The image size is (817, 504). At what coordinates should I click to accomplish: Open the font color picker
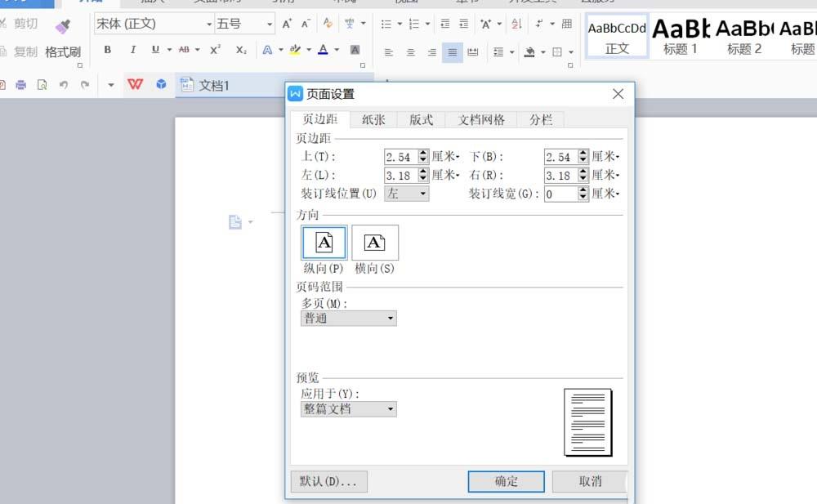(324, 51)
